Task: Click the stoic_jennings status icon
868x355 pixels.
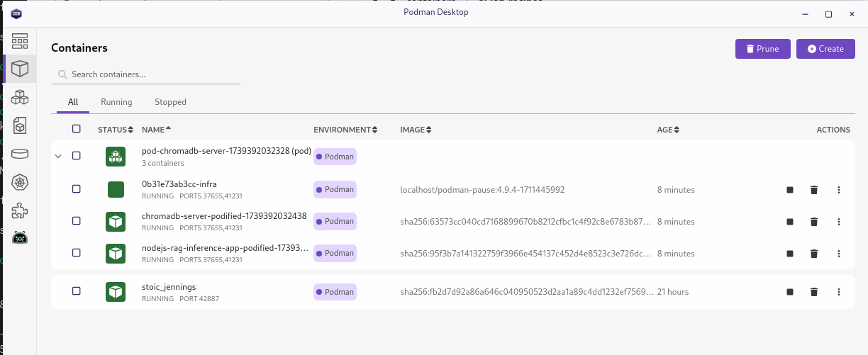Action: [x=116, y=292]
